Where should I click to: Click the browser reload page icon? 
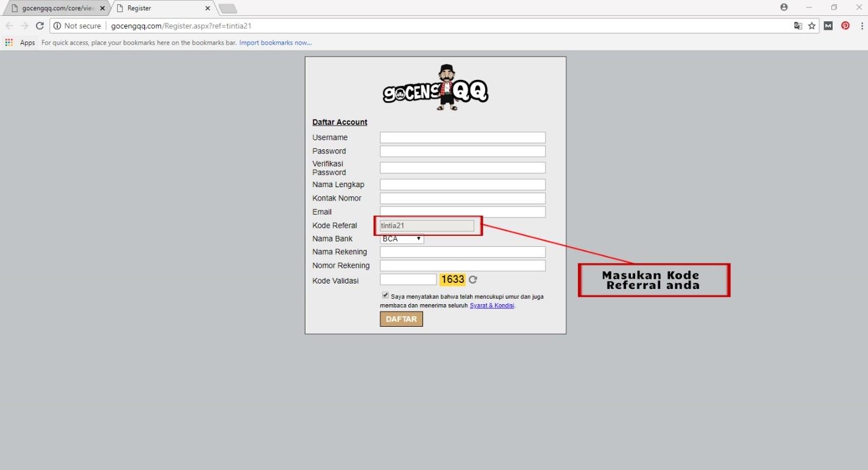pos(40,26)
